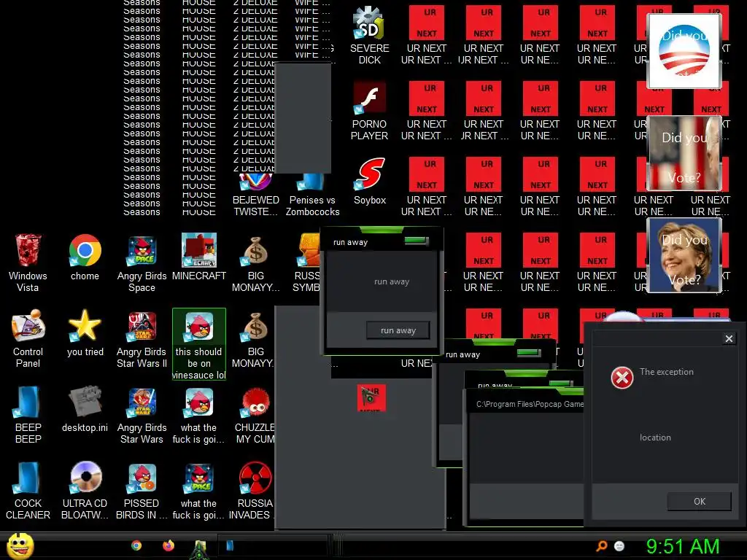Click the green alien taskbar icon

200,548
